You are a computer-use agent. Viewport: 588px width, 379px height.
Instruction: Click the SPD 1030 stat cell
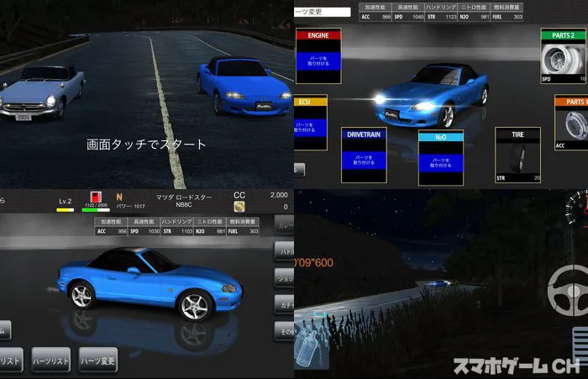pyautogui.click(x=144, y=231)
